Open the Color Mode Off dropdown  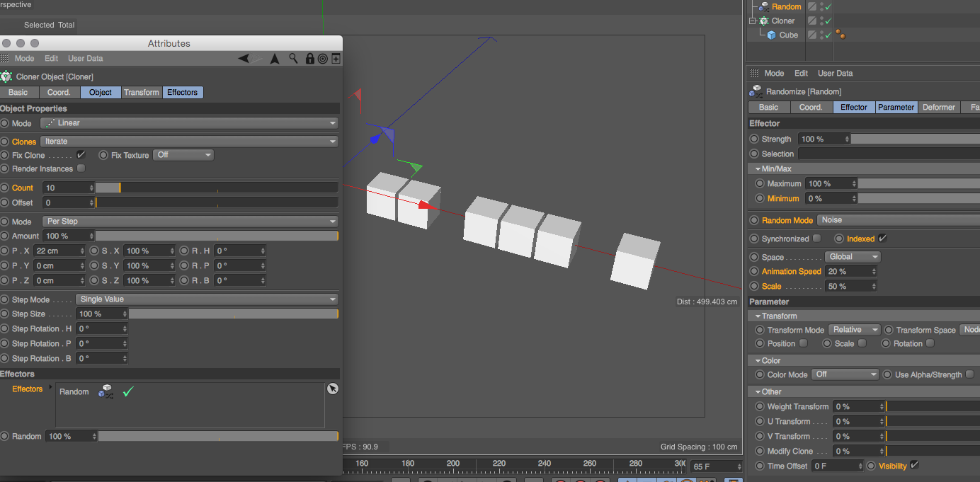pos(845,374)
